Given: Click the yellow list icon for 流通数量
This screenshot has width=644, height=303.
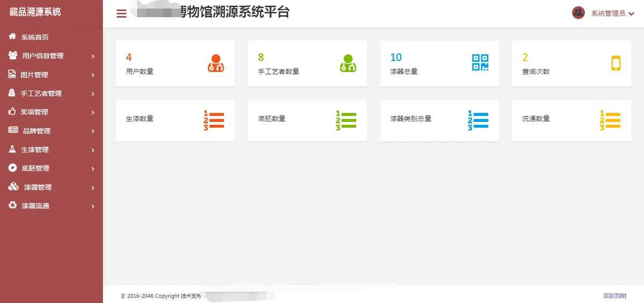Looking at the screenshot, I should (x=610, y=120).
